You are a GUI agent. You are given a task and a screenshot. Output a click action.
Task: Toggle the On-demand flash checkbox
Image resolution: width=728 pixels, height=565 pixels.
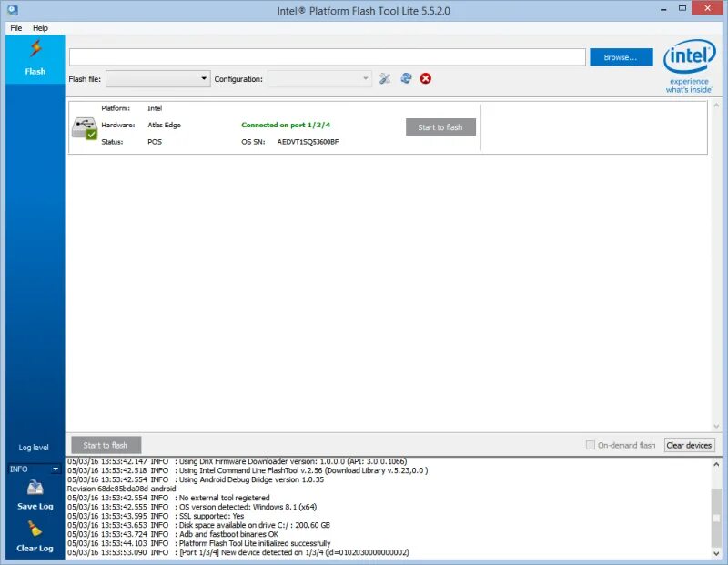pos(590,445)
